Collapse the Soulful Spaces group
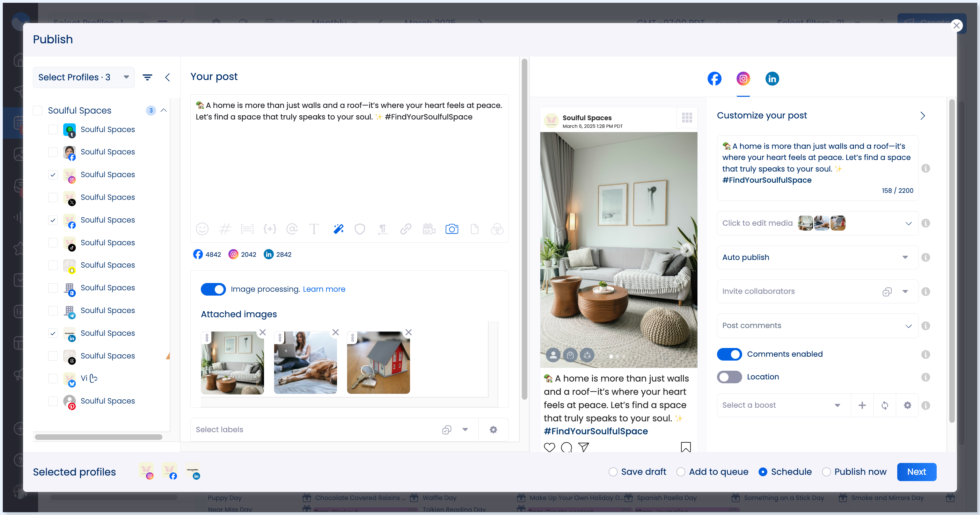The image size is (980, 515). tap(163, 110)
